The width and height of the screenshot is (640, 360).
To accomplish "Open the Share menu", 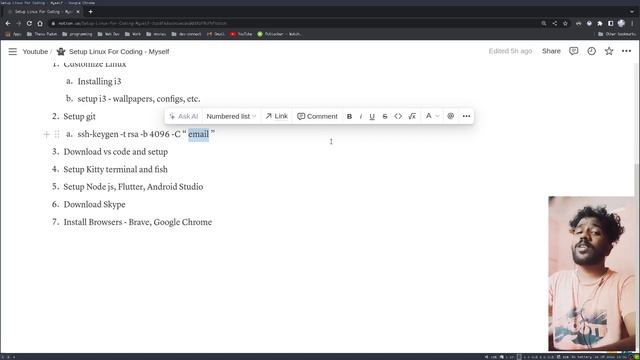I will 551,51.
